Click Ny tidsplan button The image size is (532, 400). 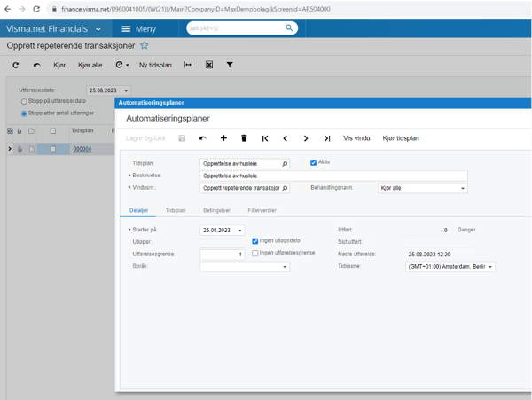155,65
